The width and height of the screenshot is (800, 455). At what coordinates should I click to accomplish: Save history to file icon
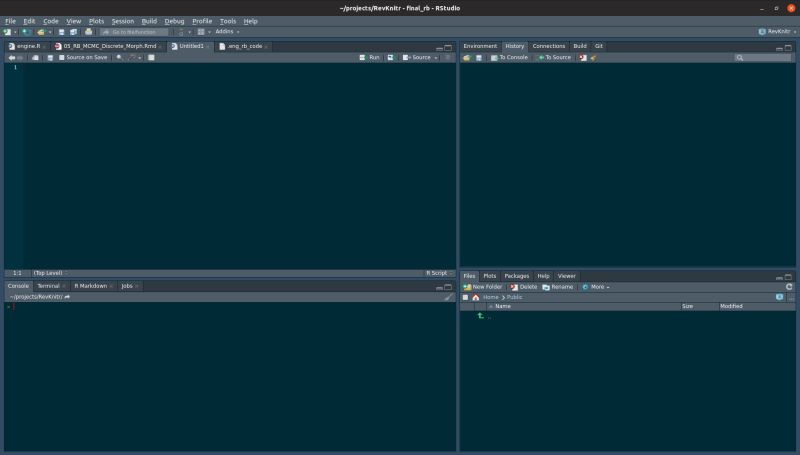pos(479,58)
